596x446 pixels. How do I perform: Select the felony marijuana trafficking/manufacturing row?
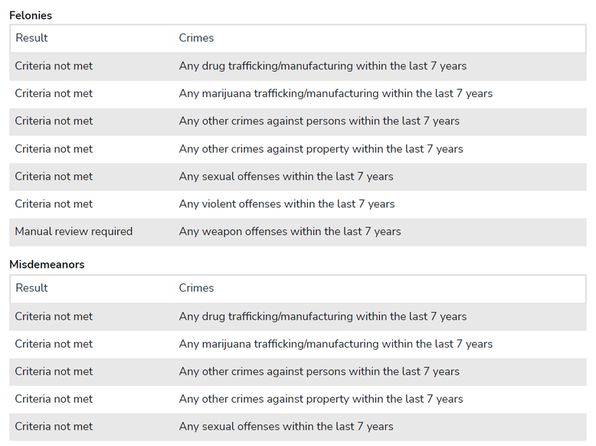(298, 94)
